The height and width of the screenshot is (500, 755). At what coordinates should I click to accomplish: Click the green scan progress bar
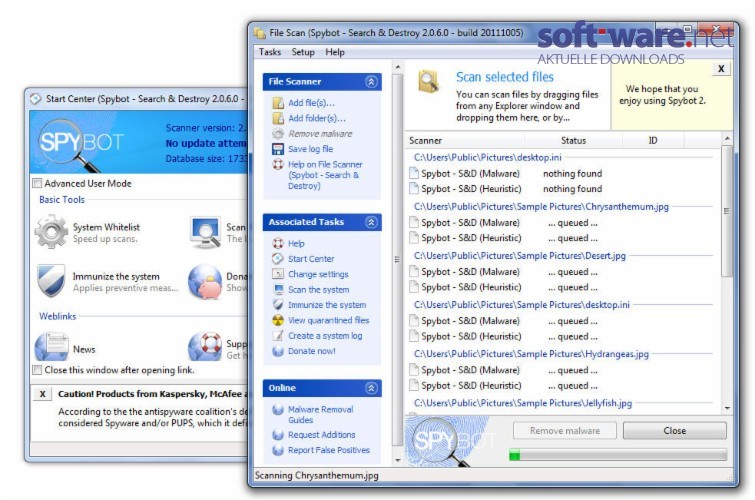tap(618, 455)
